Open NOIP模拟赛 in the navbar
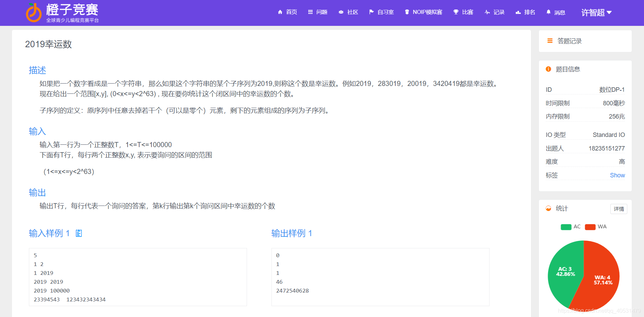The height and width of the screenshot is (317, 644). [x=428, y=12]
